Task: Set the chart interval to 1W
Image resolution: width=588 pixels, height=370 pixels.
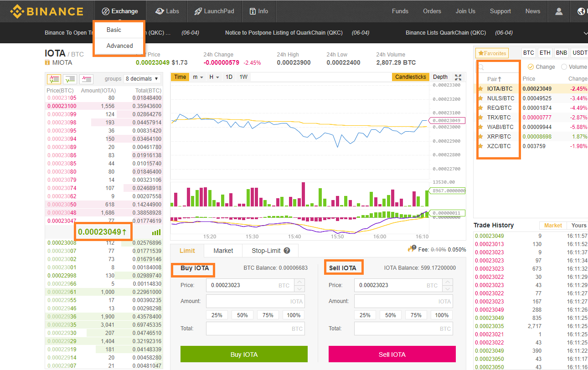Action: coord(243,77)
